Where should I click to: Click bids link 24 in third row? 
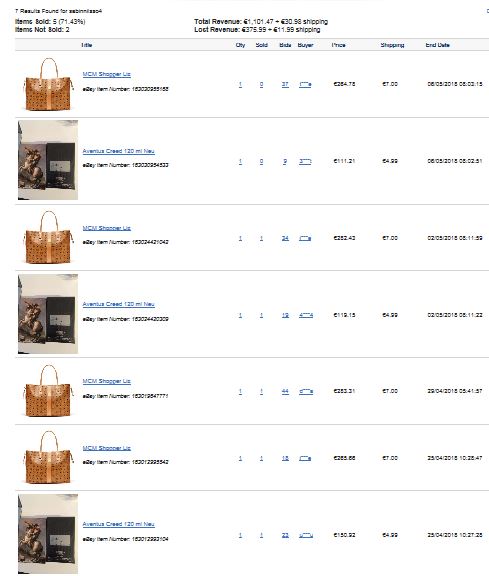point(285,238)
